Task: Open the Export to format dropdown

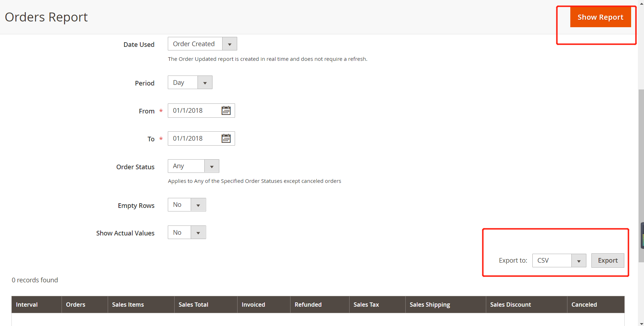Action: 579,260
